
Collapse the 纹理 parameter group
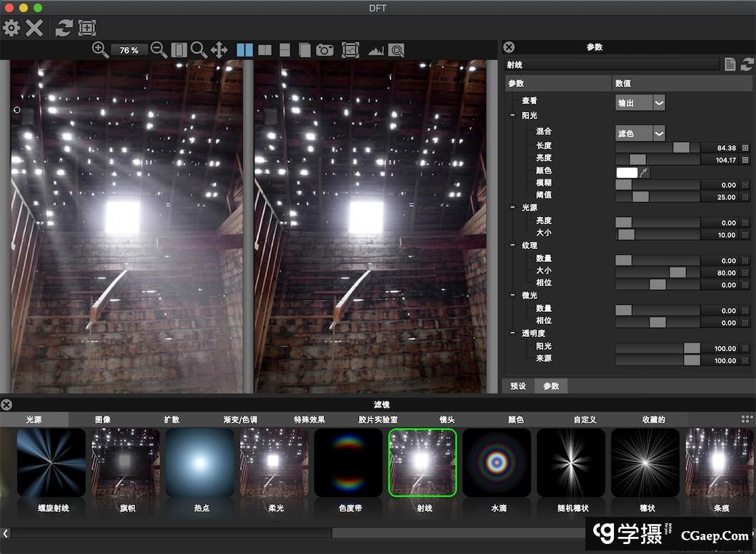(513, 245)
